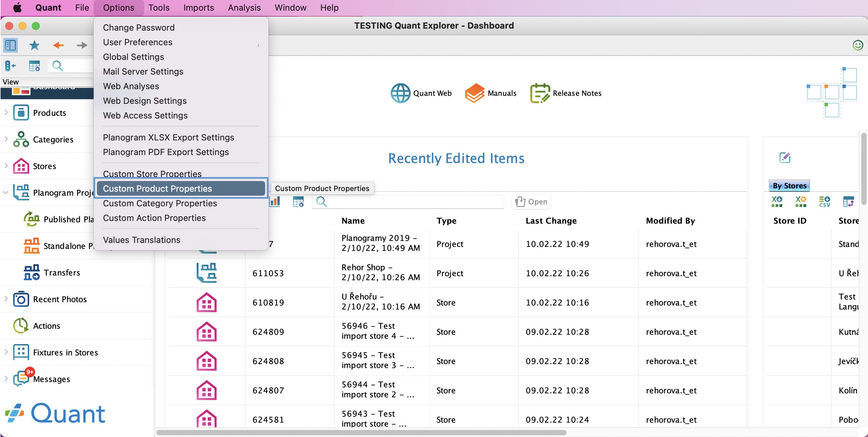The height and width of the screenshot is (437, 868).
Task: Open table settings icon in recent items toolbar
Action: pyautogui.click(x=298, y=202)
